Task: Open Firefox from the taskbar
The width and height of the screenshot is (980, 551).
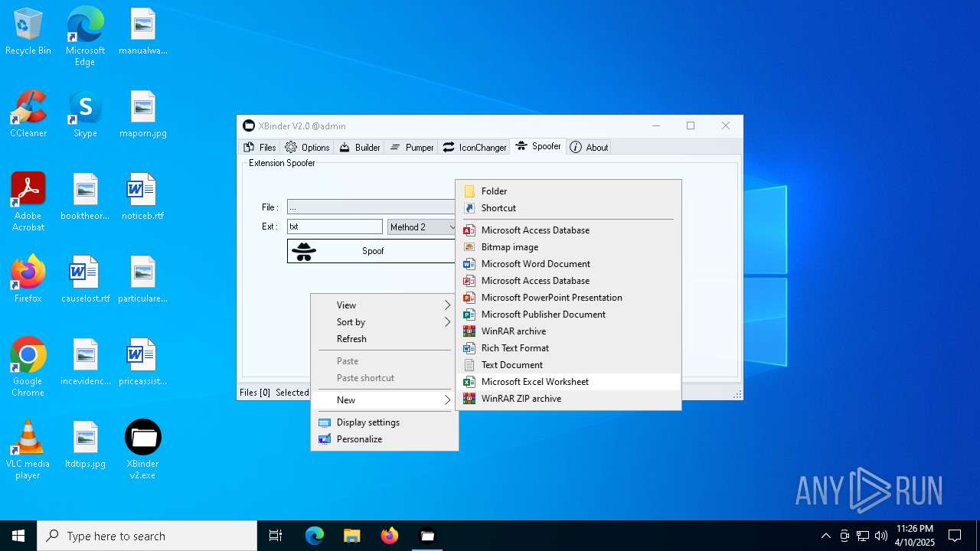Action: (390, 536)
